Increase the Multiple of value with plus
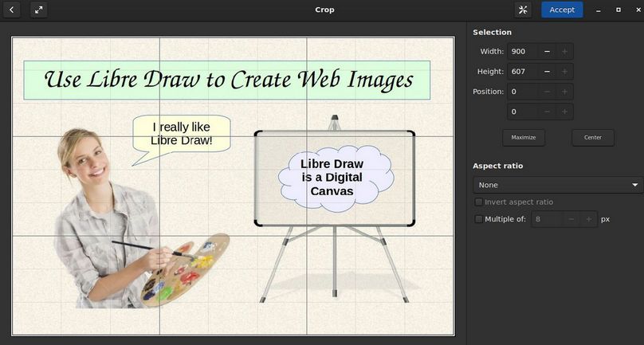This screenshot has width=644, height=345. [x=588, y=219]
